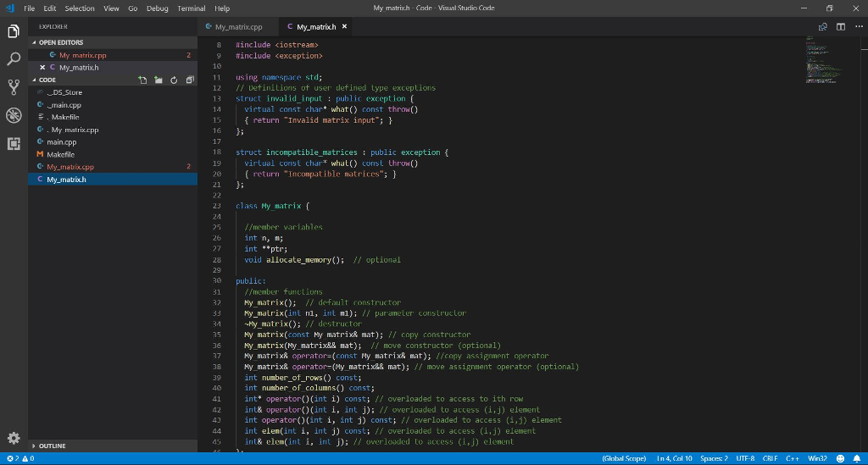Click the editor vertical scrollbar
The width and height of the screenshot is (868, 465).
864,243
